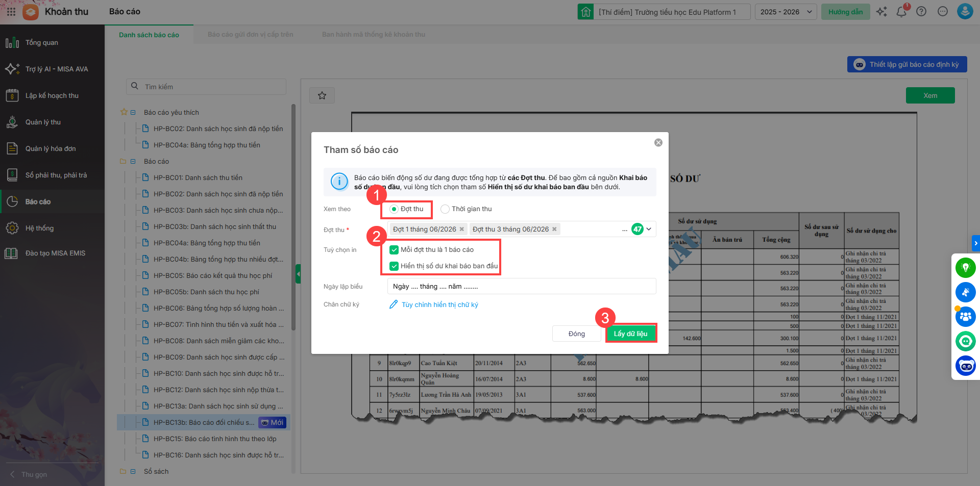
Task: Expand the Đợt thu multi-select dropdown
Action: (649, 229)
